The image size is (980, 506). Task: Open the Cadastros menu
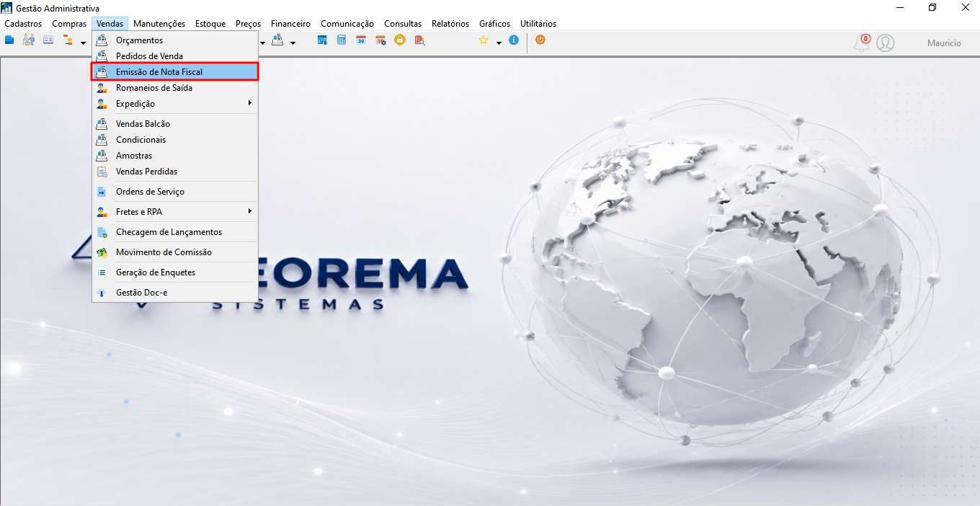coord(23,24)
